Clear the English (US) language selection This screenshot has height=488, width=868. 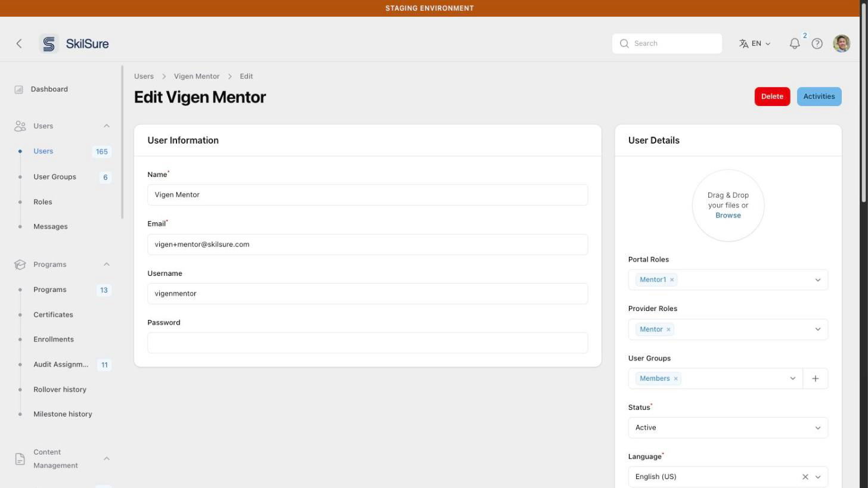(805, 477)
